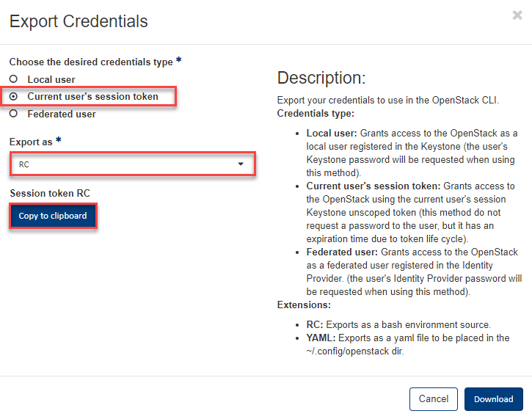The width and height of the screenshot is (532, 419).
Task: Click the RC value in the Export as box
Action: [25, 164]
